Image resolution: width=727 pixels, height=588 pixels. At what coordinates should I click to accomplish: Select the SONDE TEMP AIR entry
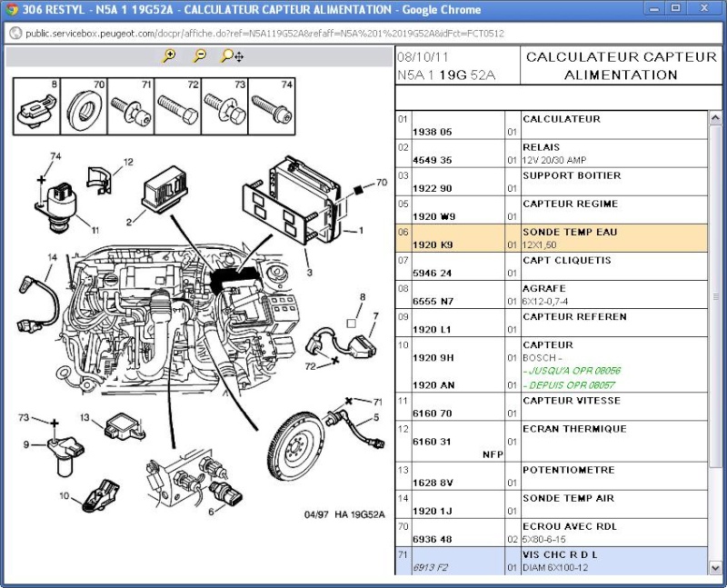pyautogui.click(x=569, y=499)
